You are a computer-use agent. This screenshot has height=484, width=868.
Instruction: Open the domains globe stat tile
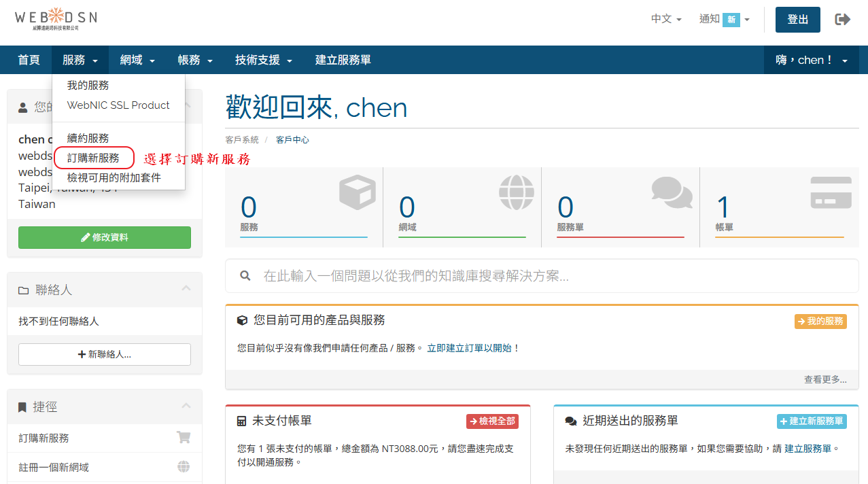(x=462, y=207)
